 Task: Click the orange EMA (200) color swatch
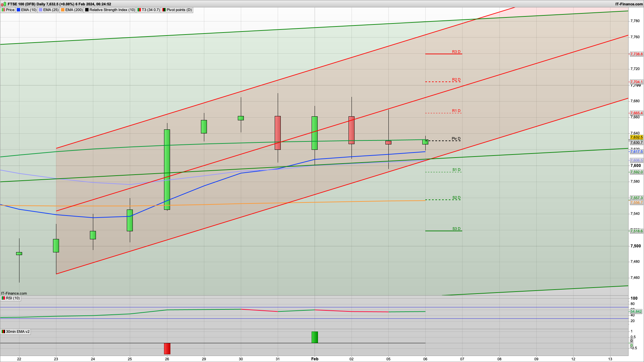click(x=63, y=10)
